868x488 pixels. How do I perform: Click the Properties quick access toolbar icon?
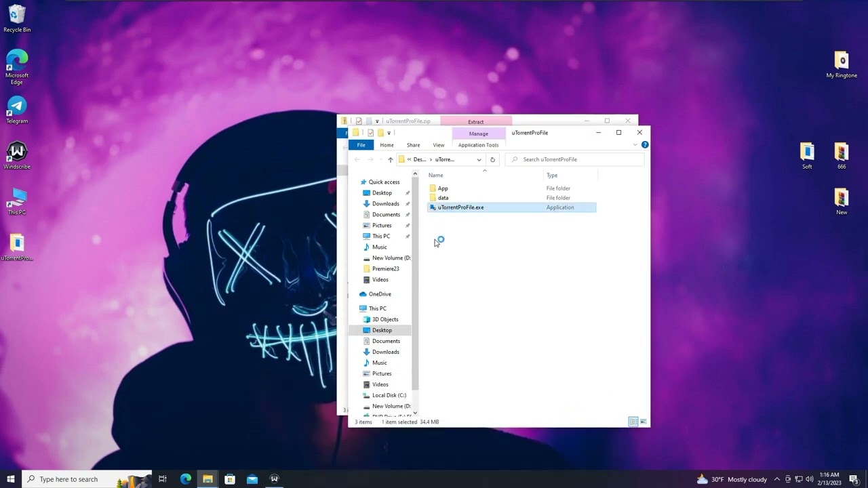coord(370,133)
